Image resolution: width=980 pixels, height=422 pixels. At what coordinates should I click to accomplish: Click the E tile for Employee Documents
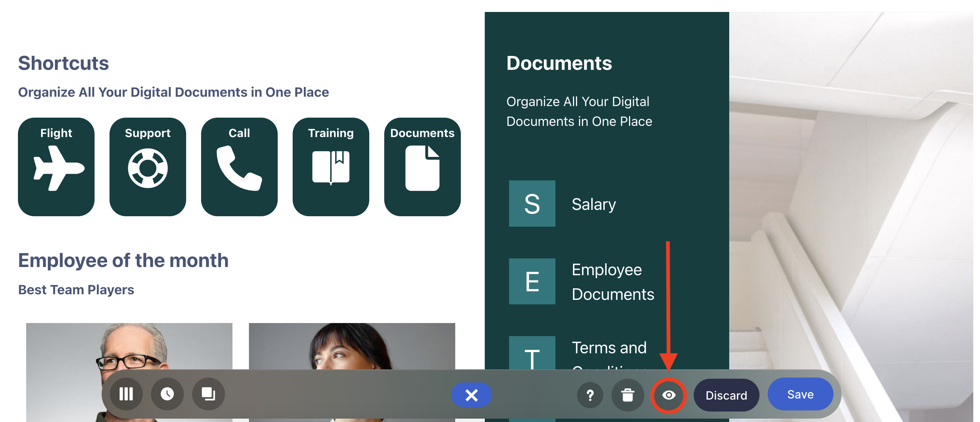point(532,282)
